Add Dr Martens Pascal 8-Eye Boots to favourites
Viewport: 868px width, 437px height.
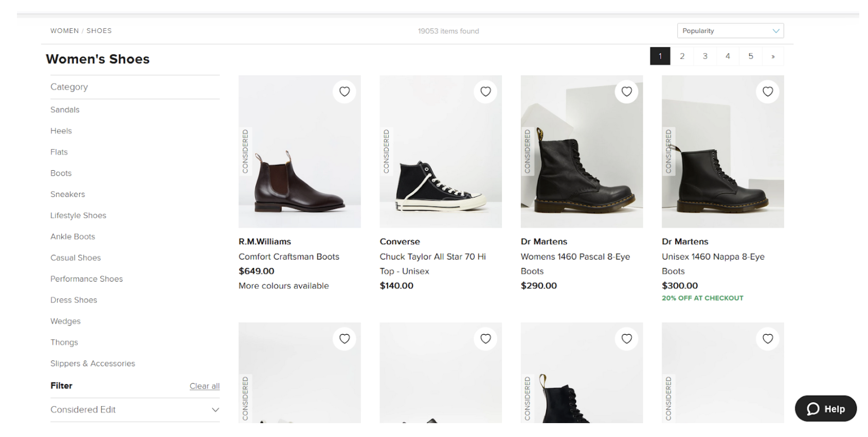point(626,92)
